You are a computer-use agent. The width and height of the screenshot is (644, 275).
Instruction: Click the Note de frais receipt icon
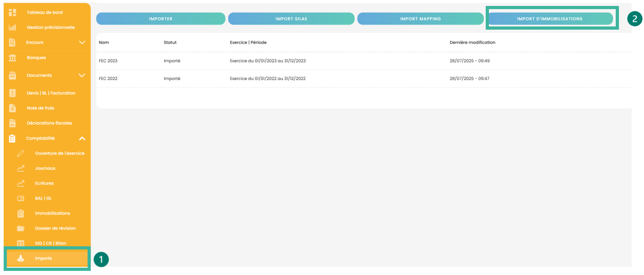pyautogui.click(x=12, y=108)
